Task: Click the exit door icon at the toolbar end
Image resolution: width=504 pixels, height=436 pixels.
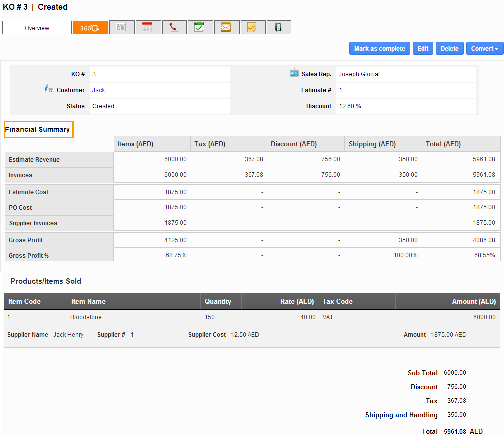Action: tap(278, 27)
